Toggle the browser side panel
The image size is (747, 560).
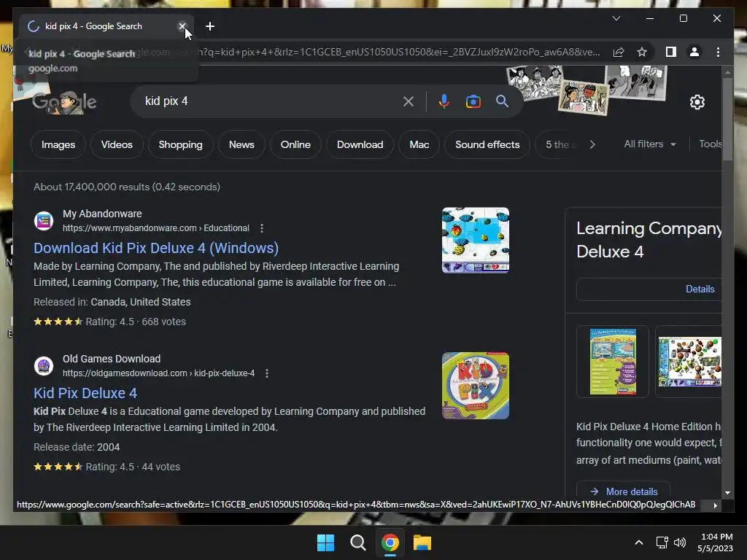pos(671,52)
